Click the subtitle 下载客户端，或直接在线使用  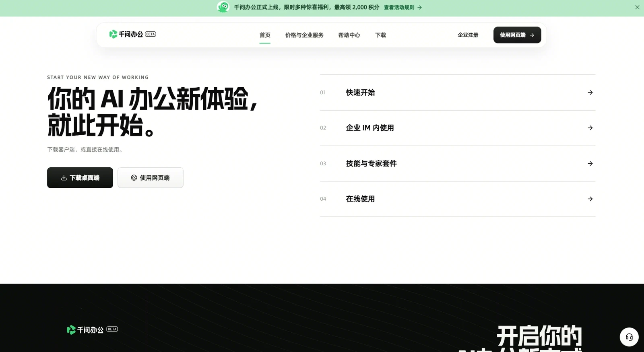[x=85, y=150]
